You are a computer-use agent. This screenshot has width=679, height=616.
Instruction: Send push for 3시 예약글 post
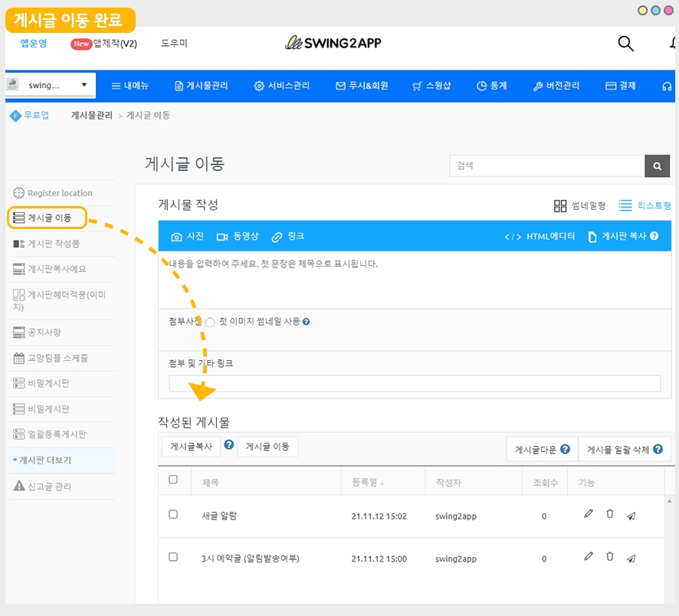coord(631,559)
